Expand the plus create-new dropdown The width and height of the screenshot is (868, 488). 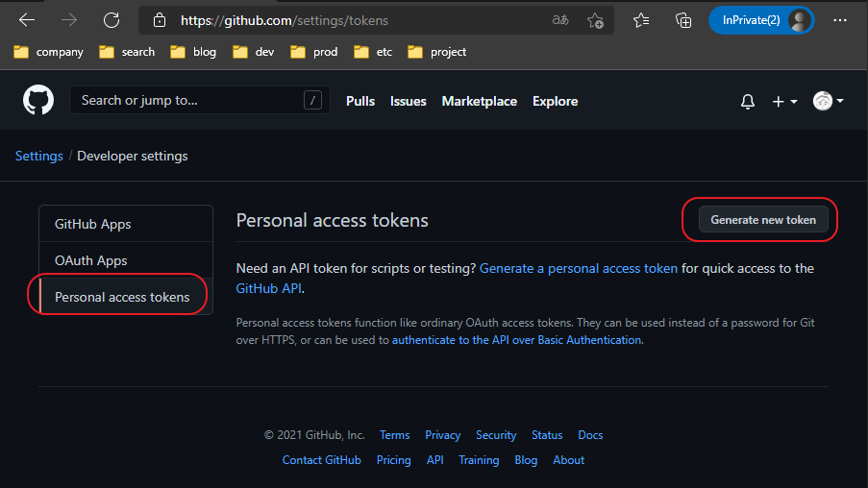point(784,101)
